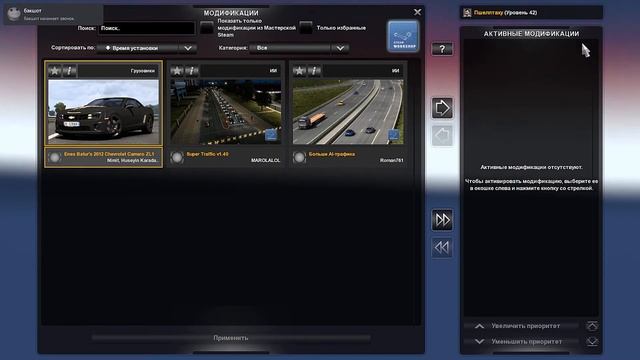Image resolution: width=640 pixels, height=360 pixels.
Task: Click Активные модификации отсутствуют message
Action: (x=531, y=167)
